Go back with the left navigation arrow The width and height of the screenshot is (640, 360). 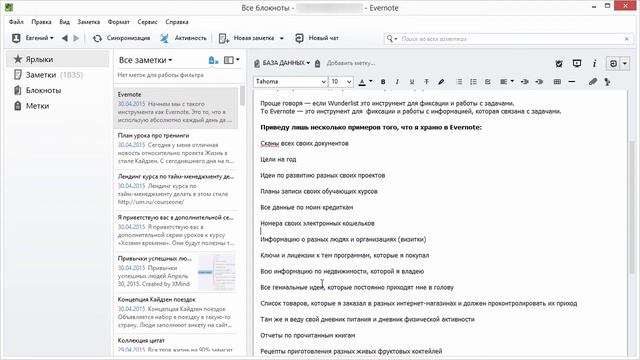click(64, 38)
